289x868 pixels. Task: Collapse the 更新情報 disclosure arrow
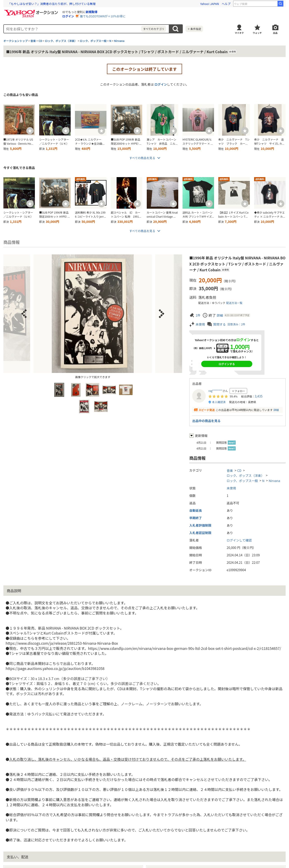192,436
